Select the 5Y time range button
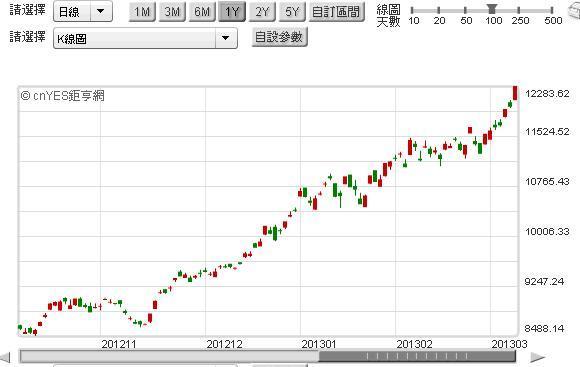This screenshot has height=367, width=580. point(292,11)
